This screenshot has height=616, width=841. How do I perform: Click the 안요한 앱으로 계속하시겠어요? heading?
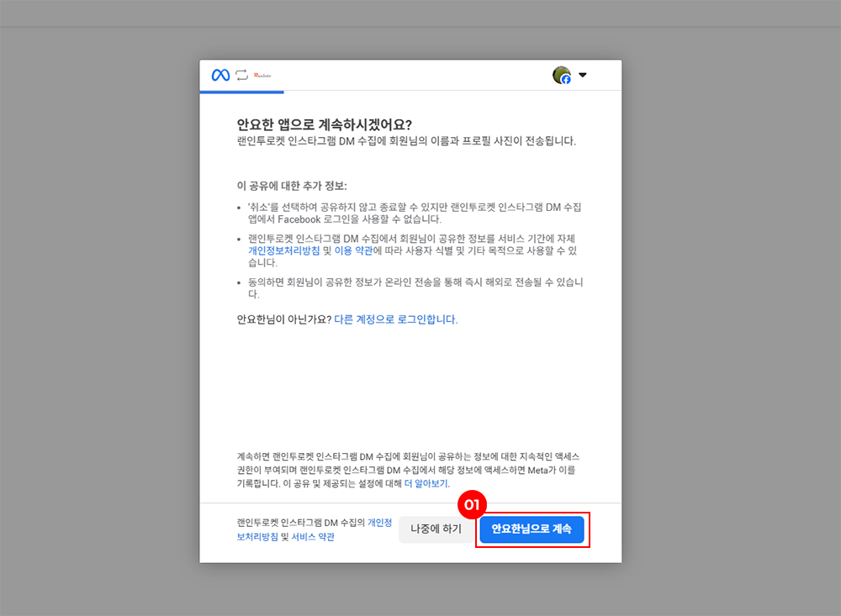325,124
